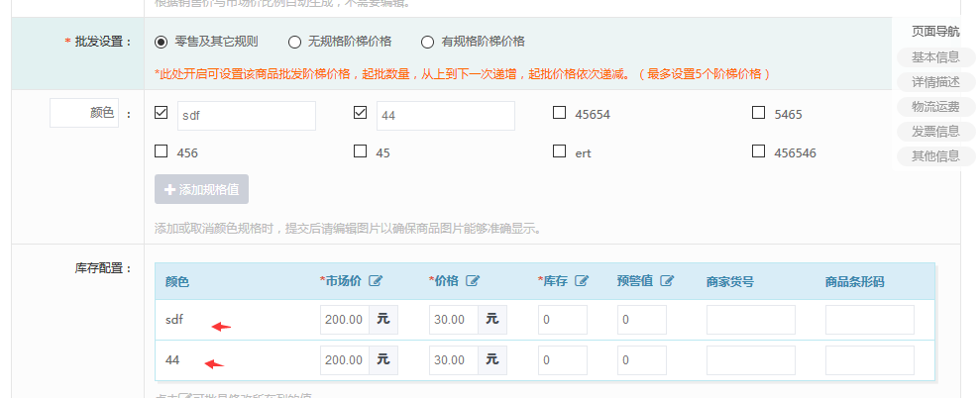The image size is (980, 398).
Task: Click the 颜色 spec name input field
Action: [x=84, y=113]
